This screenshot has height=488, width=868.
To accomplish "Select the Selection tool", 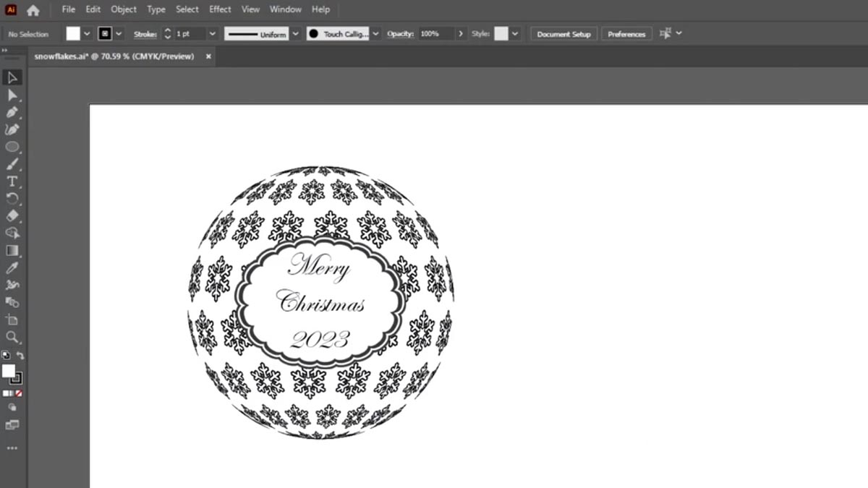I will pos(12,77).
